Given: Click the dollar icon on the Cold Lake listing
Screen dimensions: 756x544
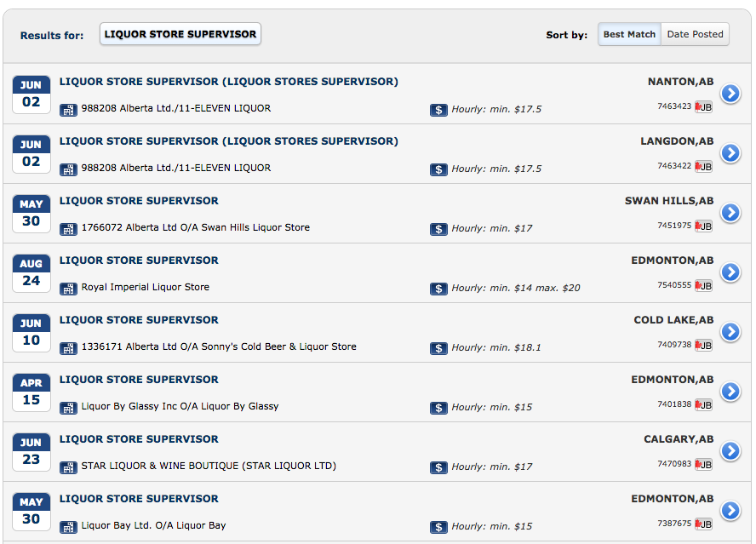Looking at the screenshot, I should (x=438, y=347).
